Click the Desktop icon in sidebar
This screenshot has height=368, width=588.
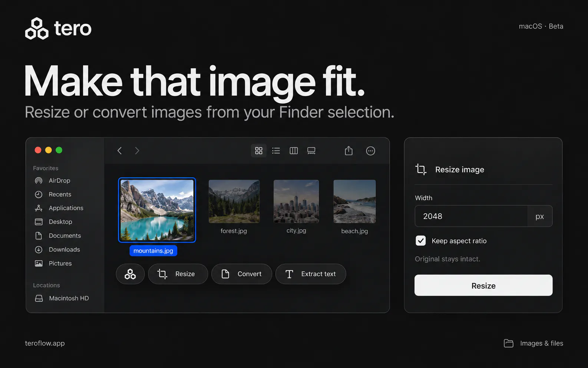39,222
